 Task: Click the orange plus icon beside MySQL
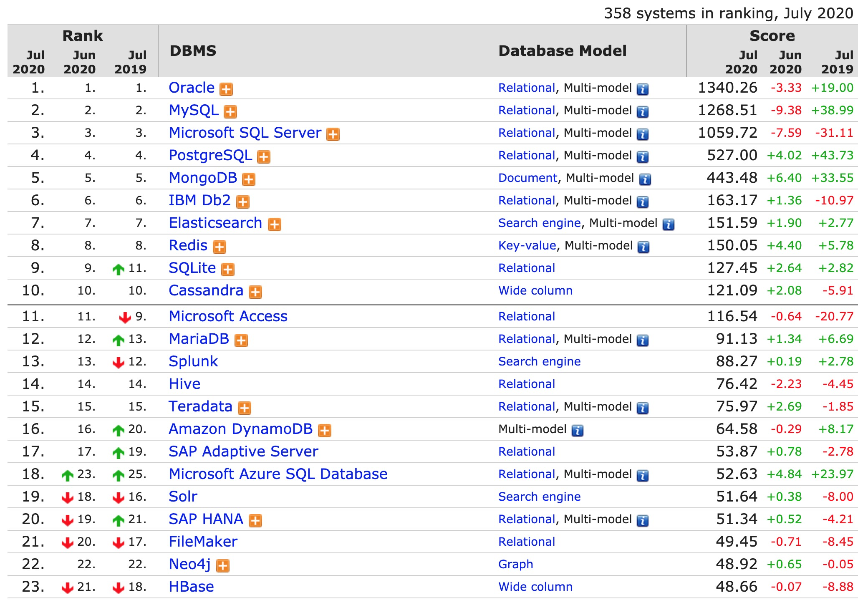tap(230, 111)
